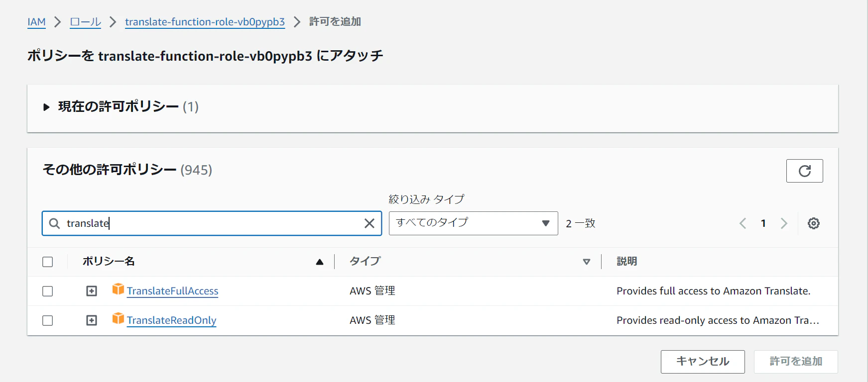The image size is (868, 382).
Task: Open translate-function-role-vb0pypb3 breadcrumb link
Action: [205, 22]
